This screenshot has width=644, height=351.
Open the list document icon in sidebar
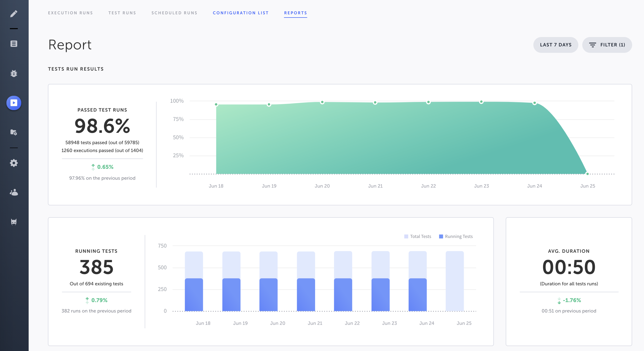pos(14,44)
